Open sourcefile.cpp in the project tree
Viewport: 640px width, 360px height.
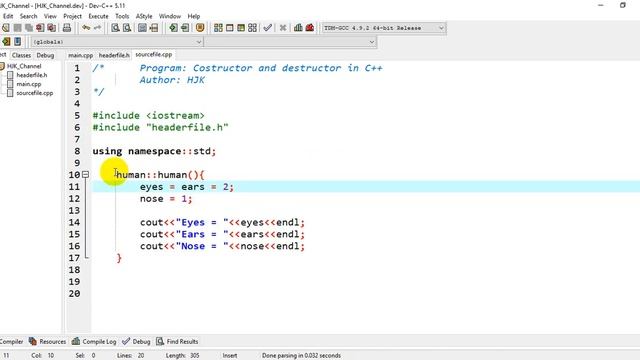34,93
